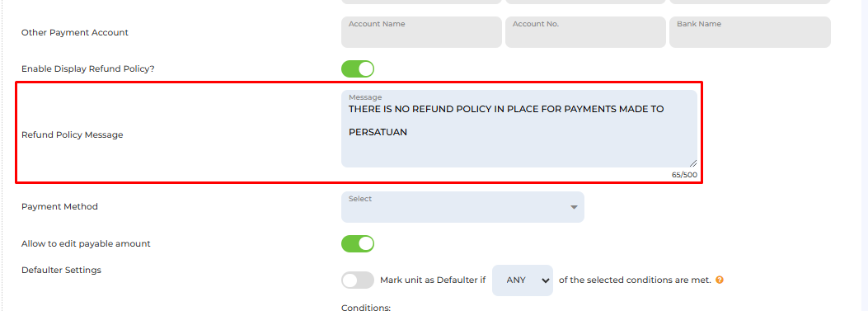Click the textarea resize grip corner

point(693,163)
